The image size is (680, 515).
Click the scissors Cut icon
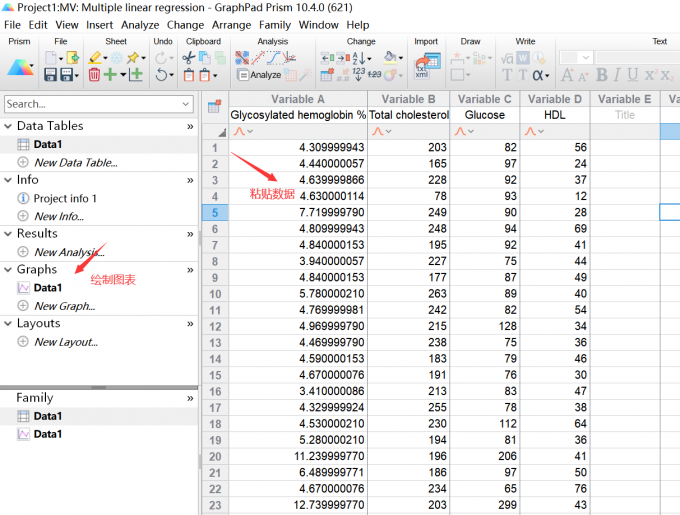(188, 58)
